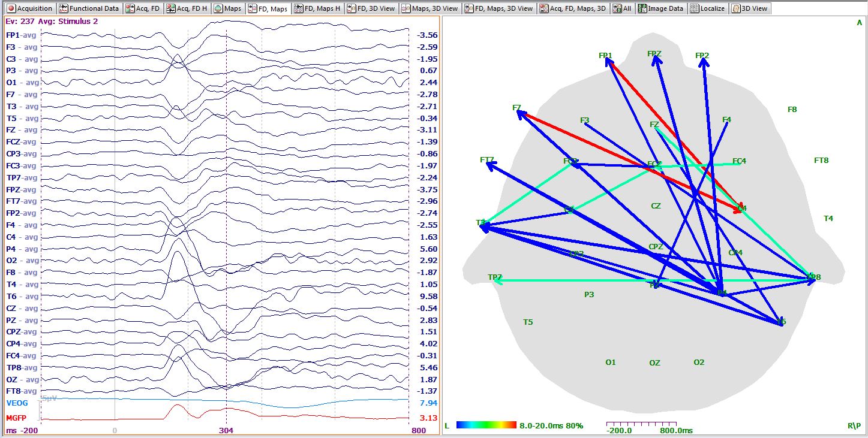Viewport: 868px width, 438px height.
Task: Click the 3.13 MGFP amplitude value
Action: (x=428, y=418)
